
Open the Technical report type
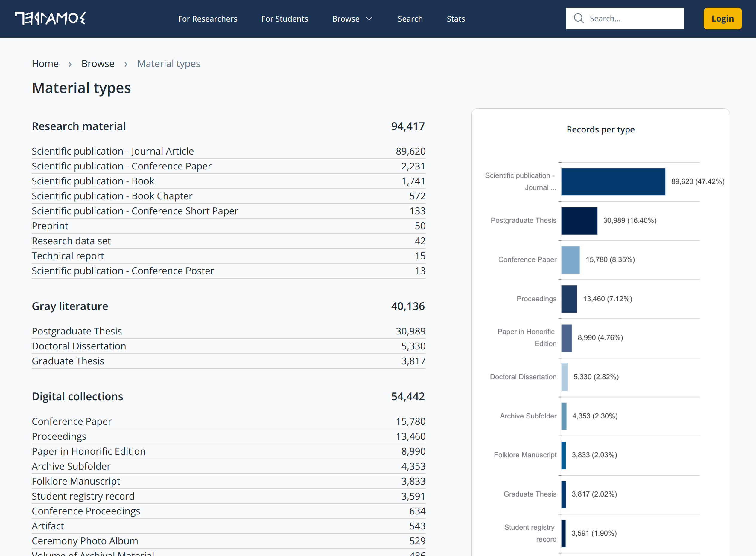pos(228,256)
